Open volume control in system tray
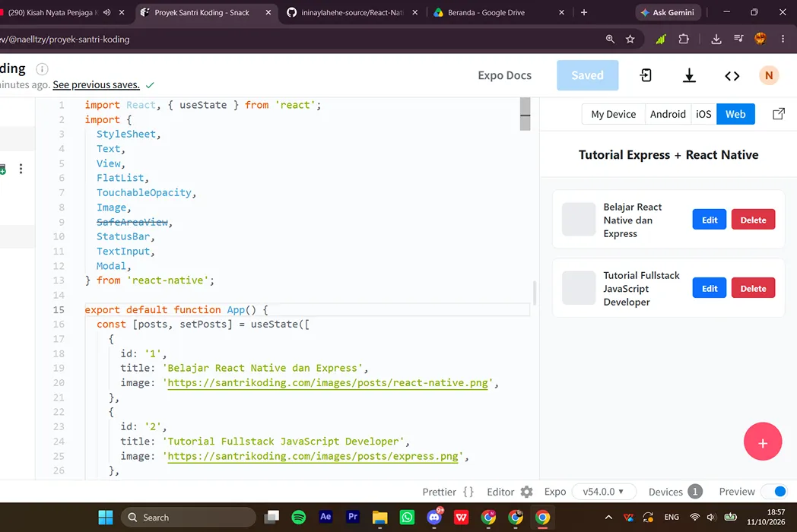 [711, 518]
